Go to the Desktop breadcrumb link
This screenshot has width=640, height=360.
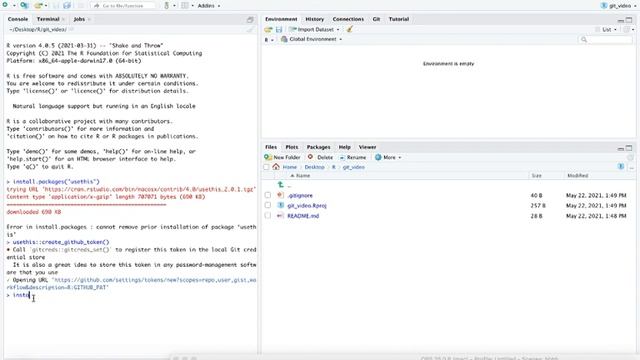coord(314,167)
